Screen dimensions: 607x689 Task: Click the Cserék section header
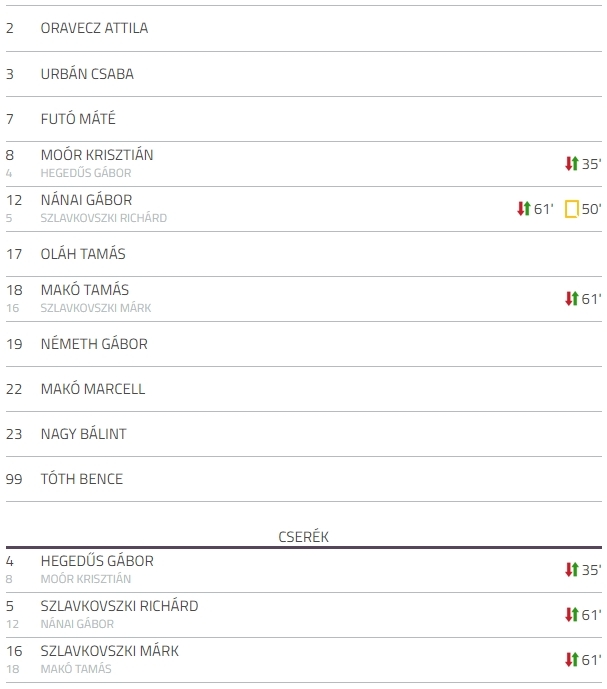click(x=304, y=537)
